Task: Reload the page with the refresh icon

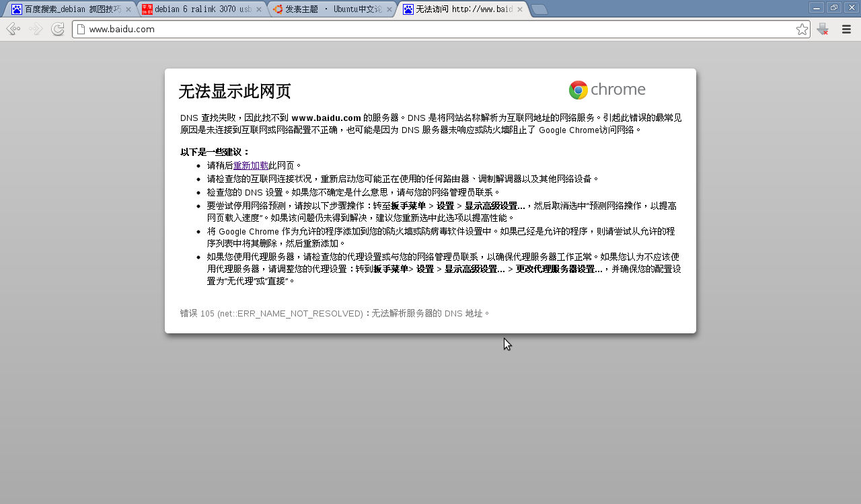Action: click(58, 29)
